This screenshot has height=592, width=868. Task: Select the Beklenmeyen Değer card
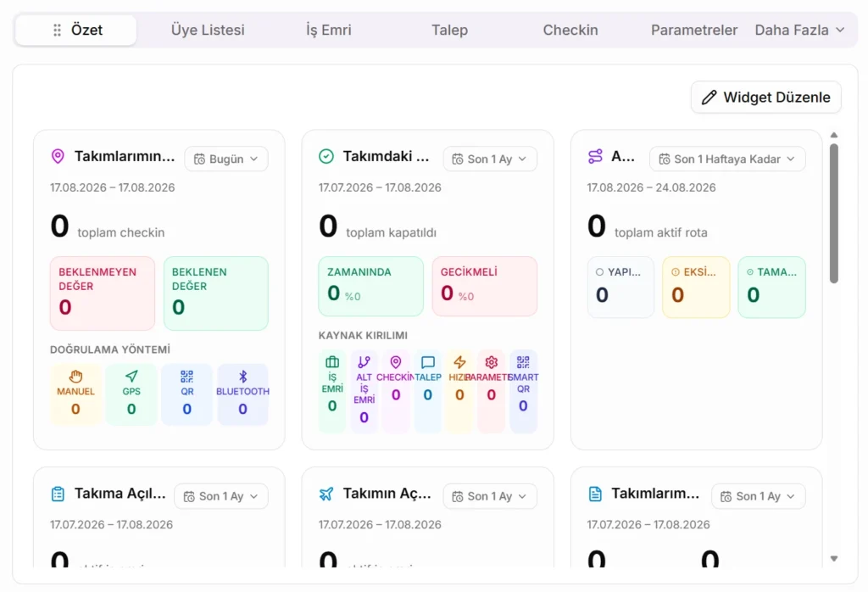point(103,293)
